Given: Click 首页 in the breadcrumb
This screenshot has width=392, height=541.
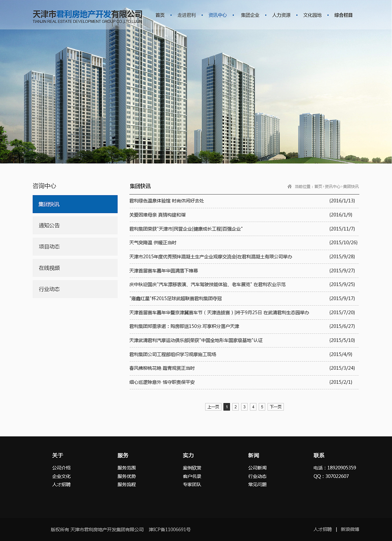Looking at the screenshot, I should [318, 187].
